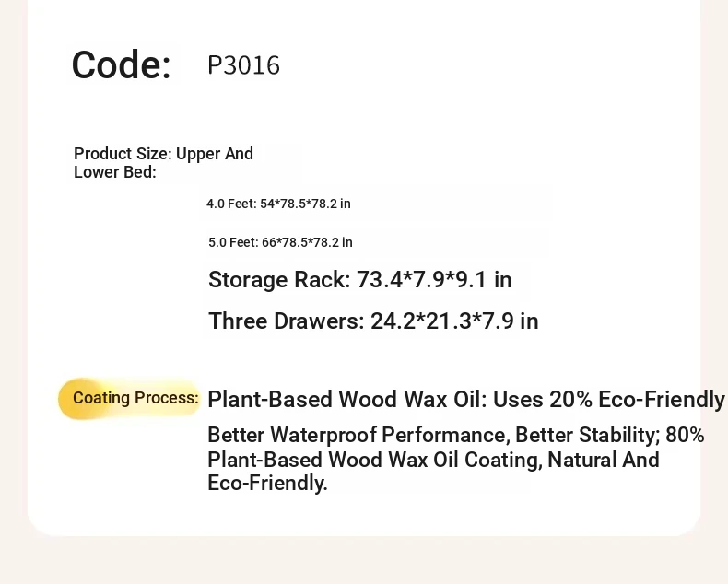Select the 5.0 Feet size line

point(280,242)
